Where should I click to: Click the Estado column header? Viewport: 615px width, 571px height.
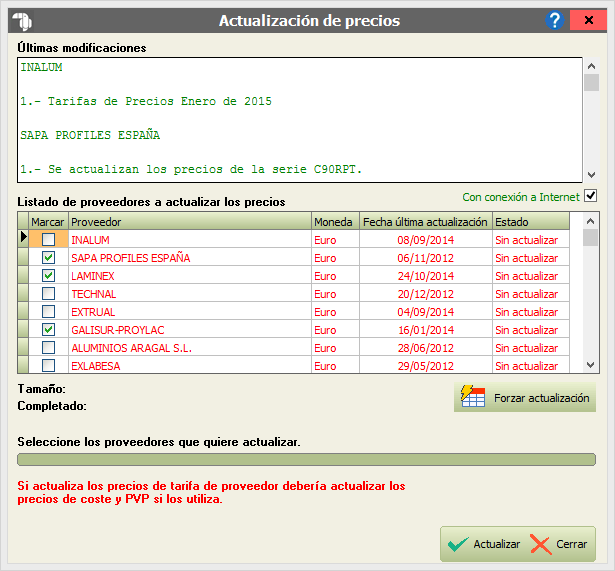click(531, 222)
